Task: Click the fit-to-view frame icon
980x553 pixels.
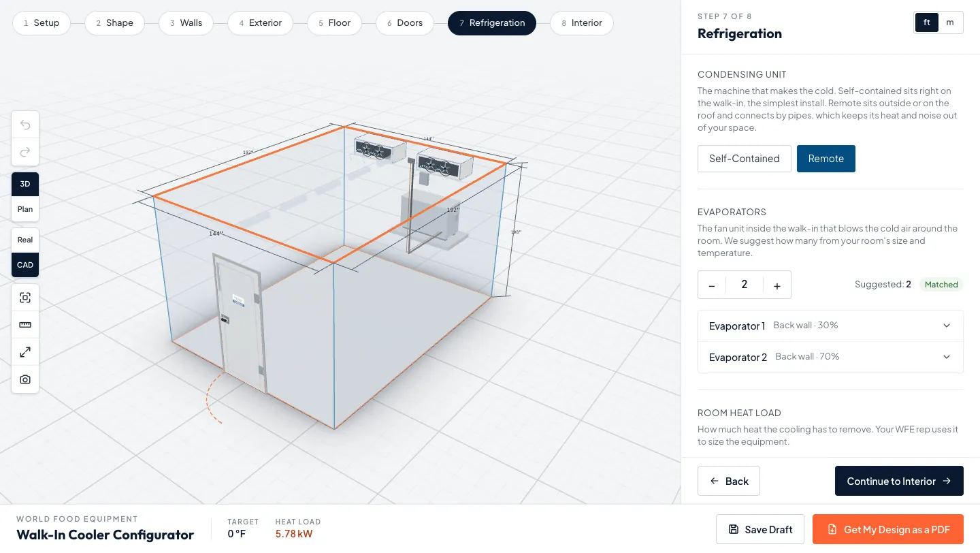Action: (x=25, y=298)
